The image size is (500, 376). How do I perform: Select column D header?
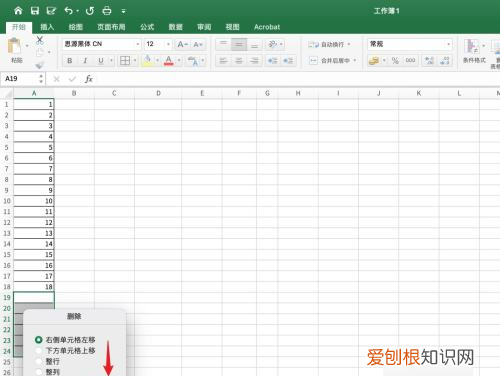click(158, 93)
